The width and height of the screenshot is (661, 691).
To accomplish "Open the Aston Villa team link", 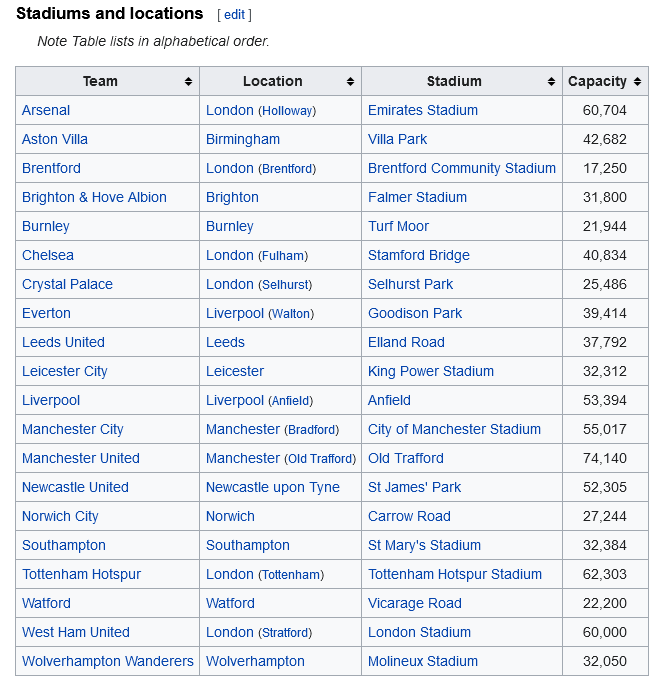I will (55, 139).
